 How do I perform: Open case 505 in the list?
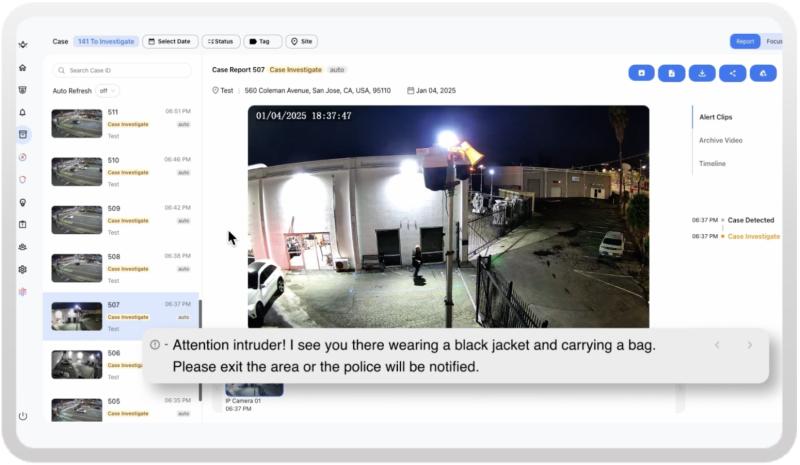point(121,409)
